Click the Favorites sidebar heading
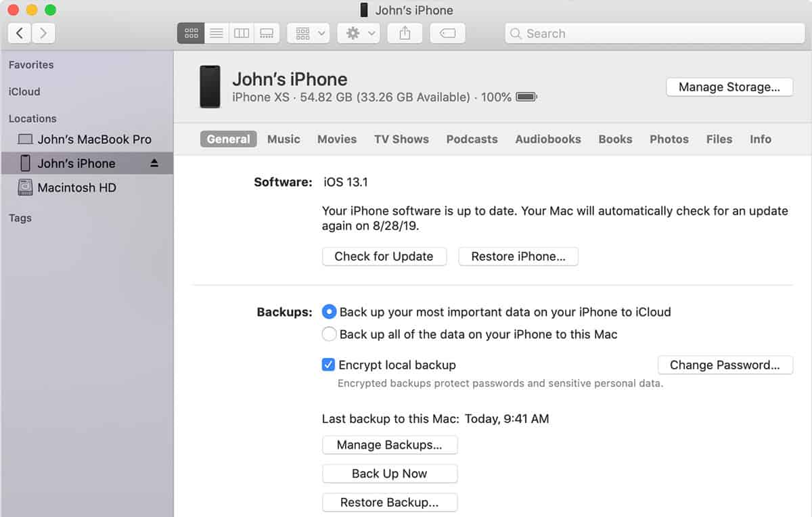The image size is (812, 517). 31,65
